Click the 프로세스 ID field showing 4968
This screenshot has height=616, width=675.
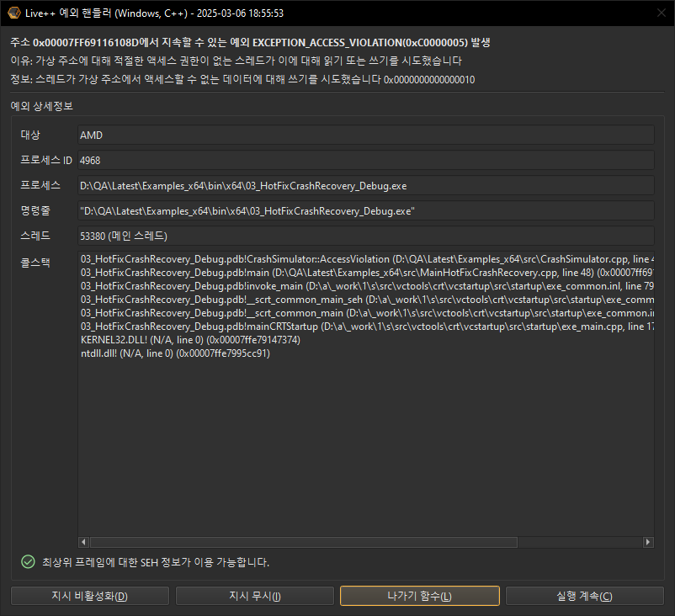(x=366, y=160)
